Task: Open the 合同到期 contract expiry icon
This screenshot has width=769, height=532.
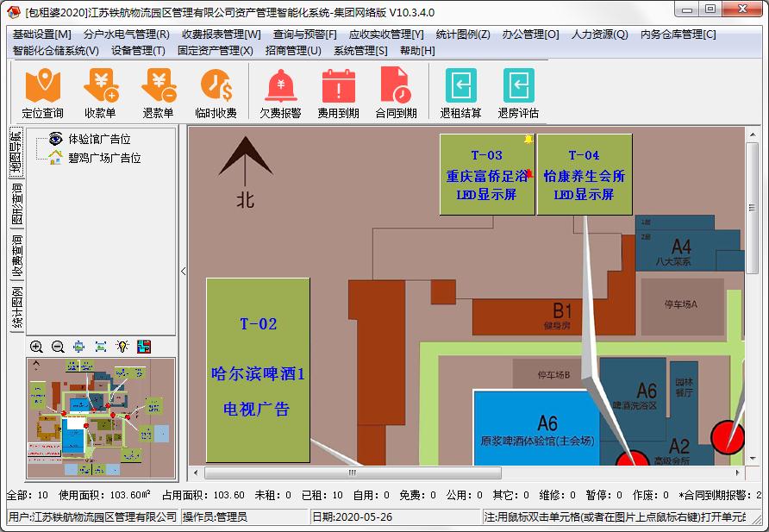Action: click(396, 94)
